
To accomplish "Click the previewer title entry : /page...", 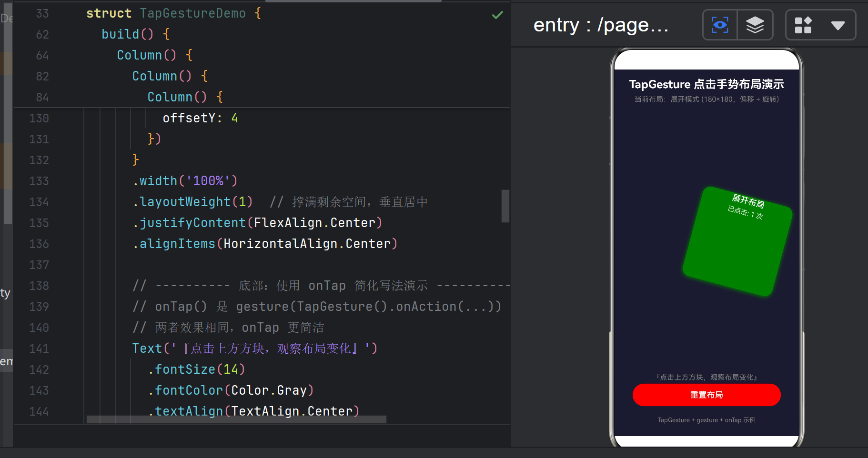I will [x=601, y=25].
